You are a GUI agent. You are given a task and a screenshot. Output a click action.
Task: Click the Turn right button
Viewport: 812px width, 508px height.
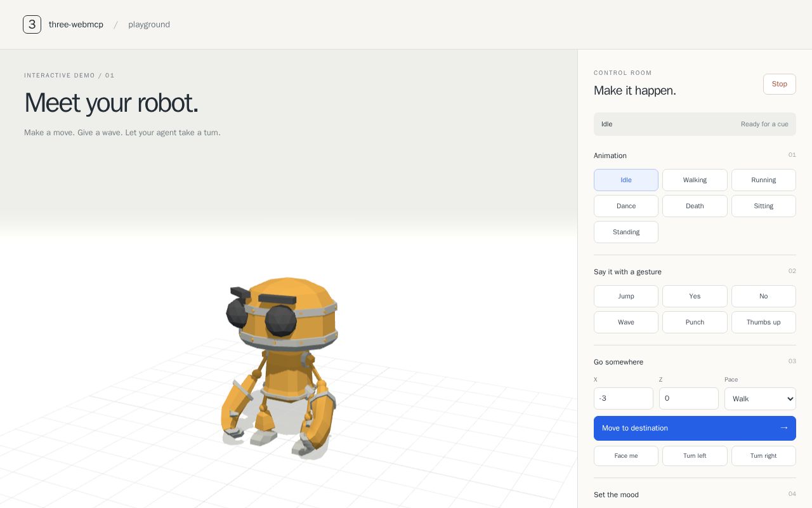click(x=764, y=456)
